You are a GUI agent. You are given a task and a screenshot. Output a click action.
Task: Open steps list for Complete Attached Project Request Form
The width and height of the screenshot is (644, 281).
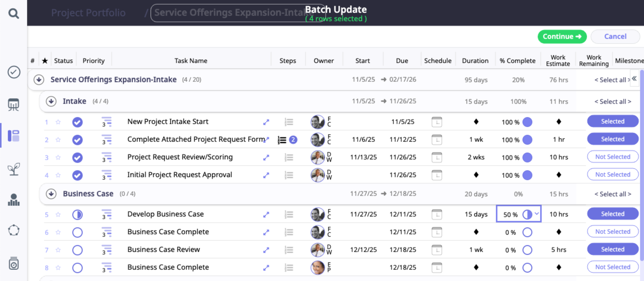[282, 140]
